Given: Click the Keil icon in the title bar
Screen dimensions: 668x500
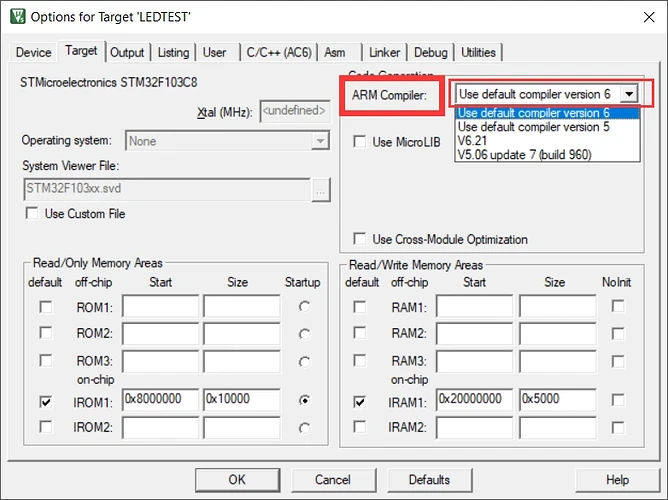Looking at the screenshot, I should click(x=16, y=18).
